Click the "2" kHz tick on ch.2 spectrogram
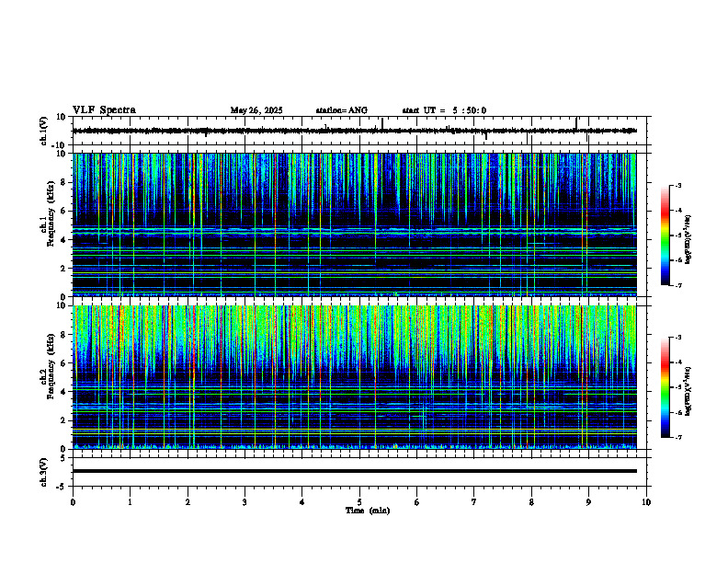Screen dimensions: 728x563 [64, 420]
